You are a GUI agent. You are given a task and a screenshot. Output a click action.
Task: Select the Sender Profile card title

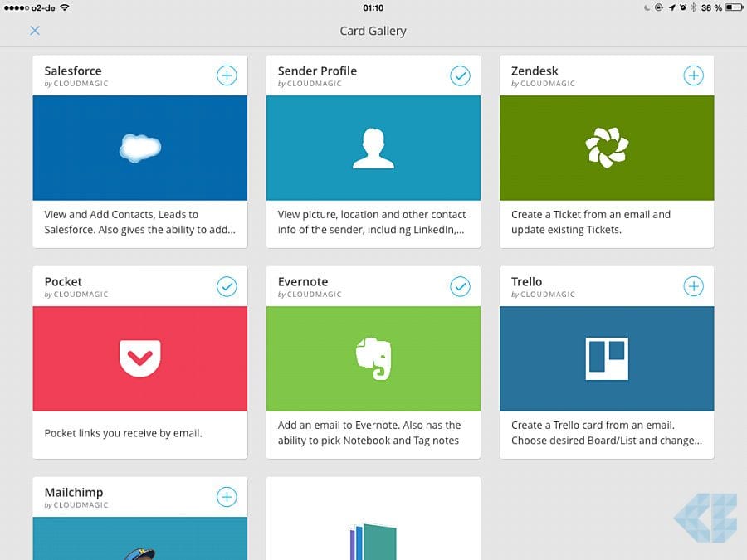tap(317, 71)
